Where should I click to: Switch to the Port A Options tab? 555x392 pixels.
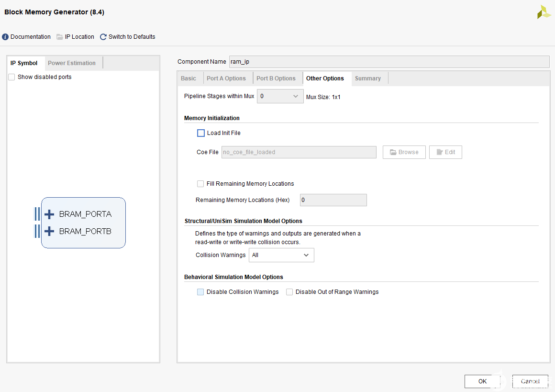226,78
